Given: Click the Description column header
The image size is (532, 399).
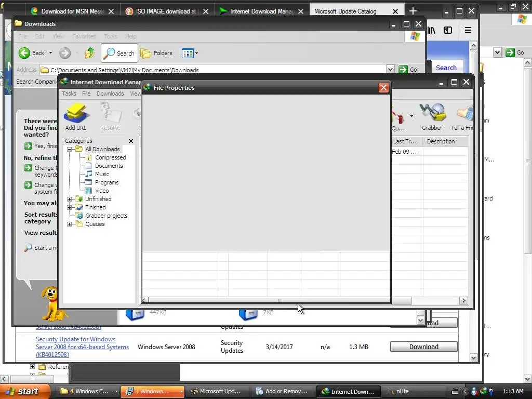Looking at the screenshot, I should 445,141.
